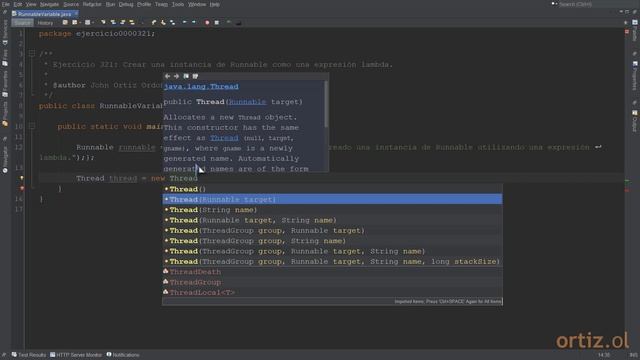Open the Output panel on right sidebar
This screenshot has height=360, width=640.
635,121
